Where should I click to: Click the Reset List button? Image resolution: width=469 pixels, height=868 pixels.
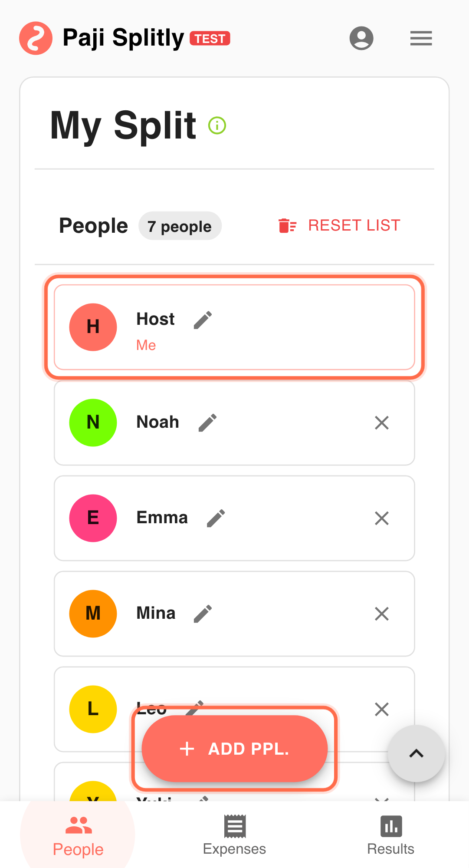(x=339, y=226)
